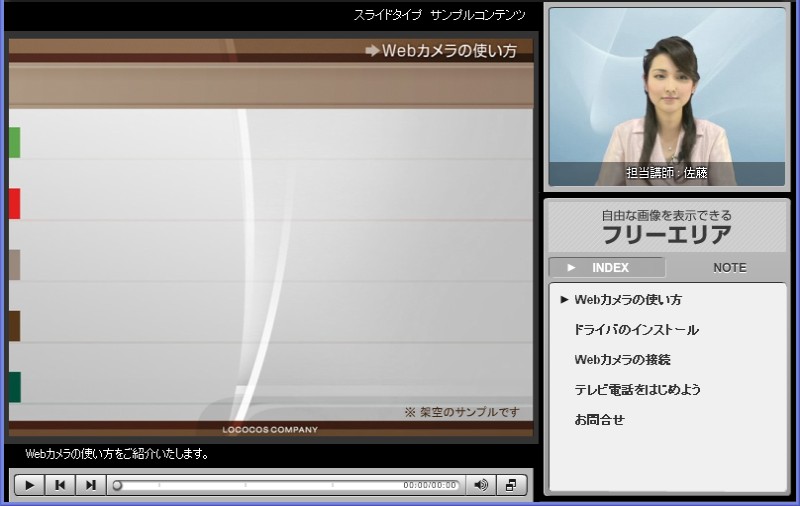Click the '※ 架空のサンプルです' note

coord(462,412)
